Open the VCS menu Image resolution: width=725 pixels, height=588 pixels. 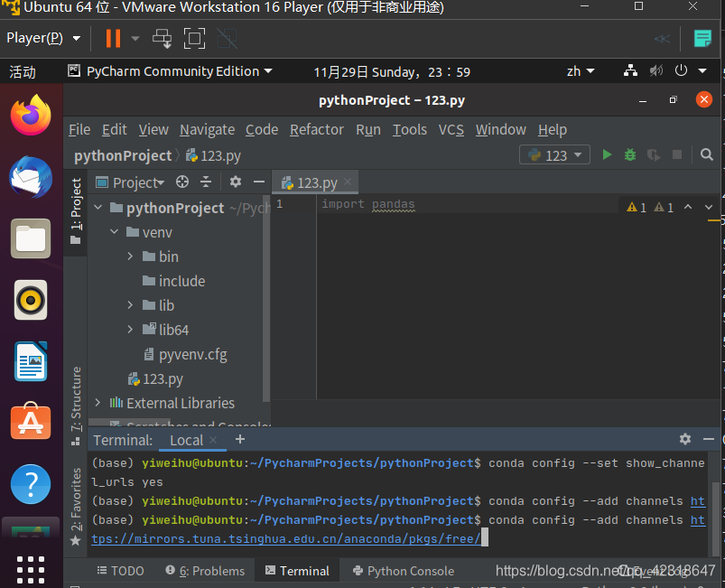click(451, 129)
